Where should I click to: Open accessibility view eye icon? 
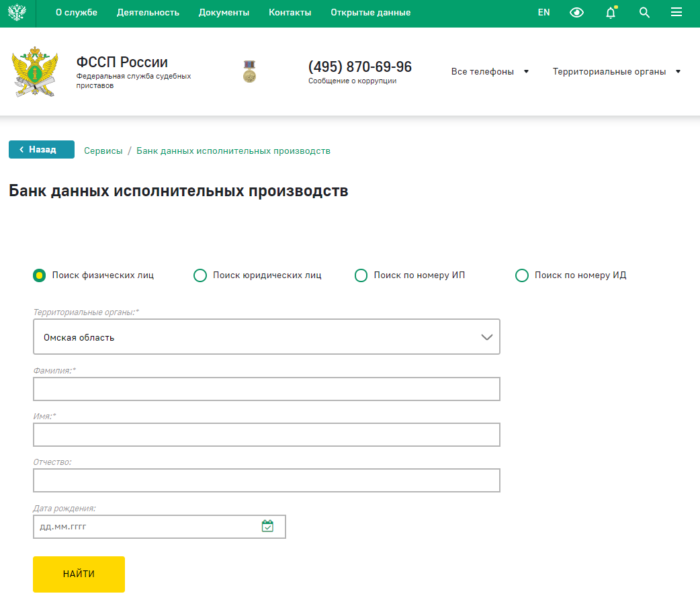tap(577, 13)
